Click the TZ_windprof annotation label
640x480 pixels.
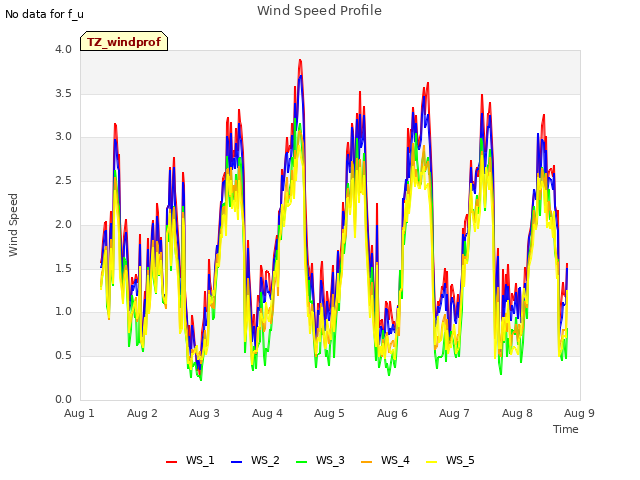tap(124, 42)
